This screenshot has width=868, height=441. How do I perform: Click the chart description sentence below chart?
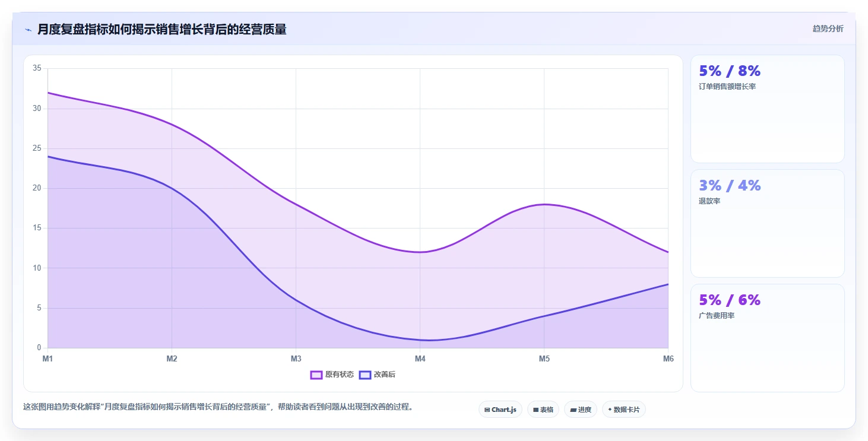[218, 407]
